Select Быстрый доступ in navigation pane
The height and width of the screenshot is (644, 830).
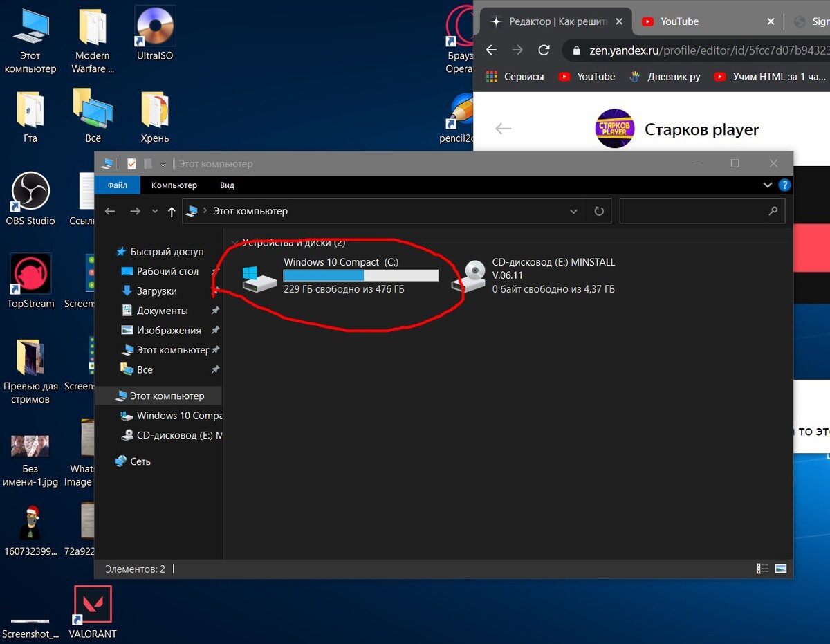pos(160,252)
